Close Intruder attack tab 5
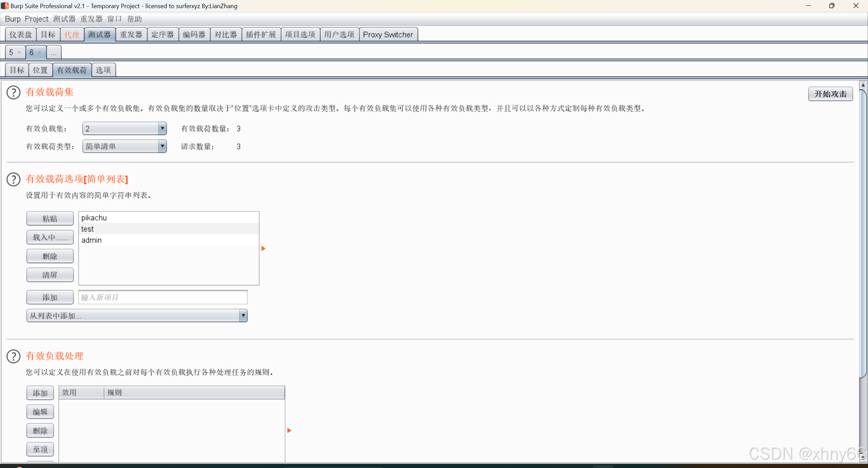The height and width of the screenshot is (468, 868). coord(19,52)
